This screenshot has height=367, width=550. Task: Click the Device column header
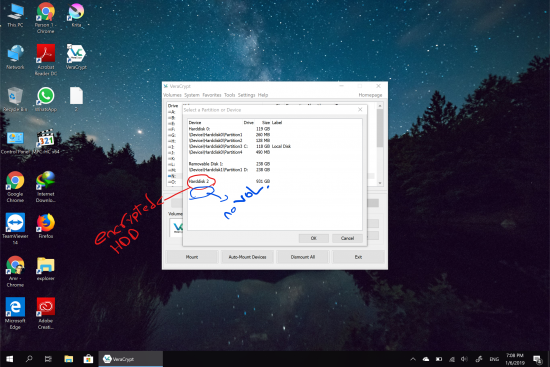195,123
